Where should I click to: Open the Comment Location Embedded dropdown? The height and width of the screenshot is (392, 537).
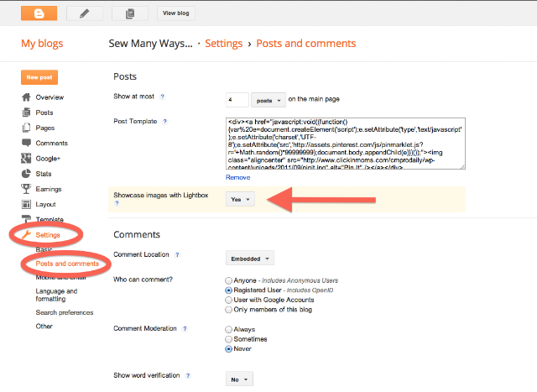(x=250, y=259)
